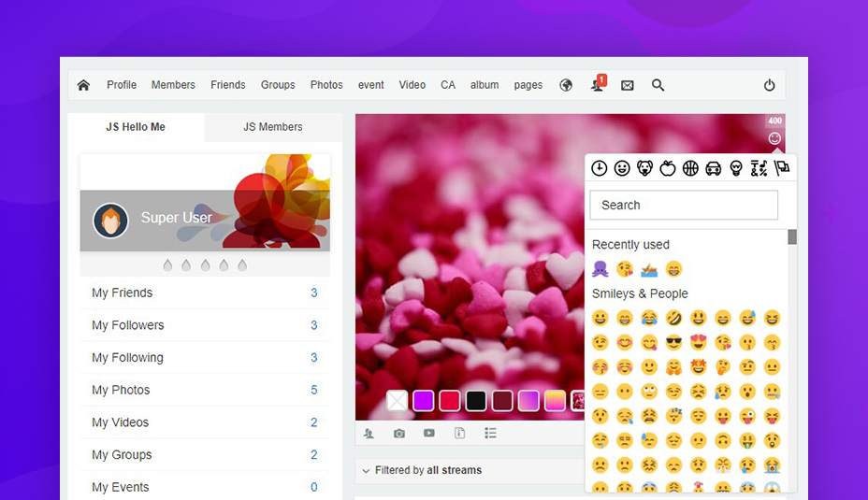Select Smileys & People emoji category icon
This screenshot has height=500, width=868.
[622, 168]
